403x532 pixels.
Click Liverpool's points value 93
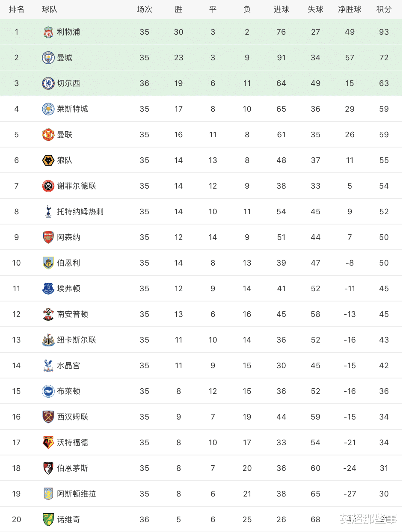click(x=384, y=32)
